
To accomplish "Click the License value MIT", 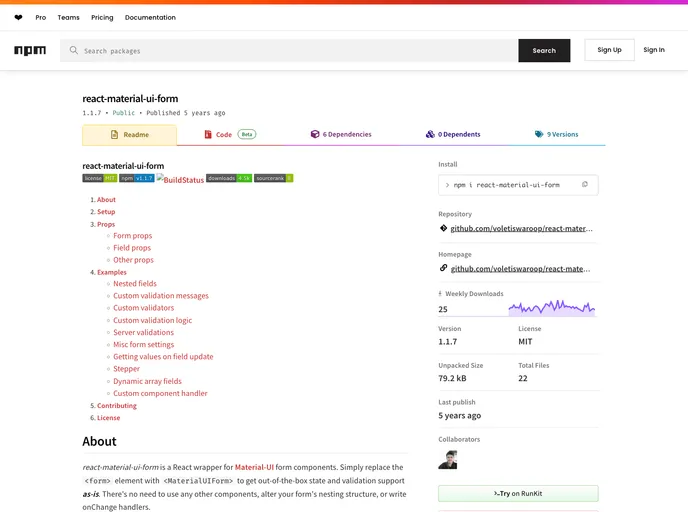I will coord(525,341).
